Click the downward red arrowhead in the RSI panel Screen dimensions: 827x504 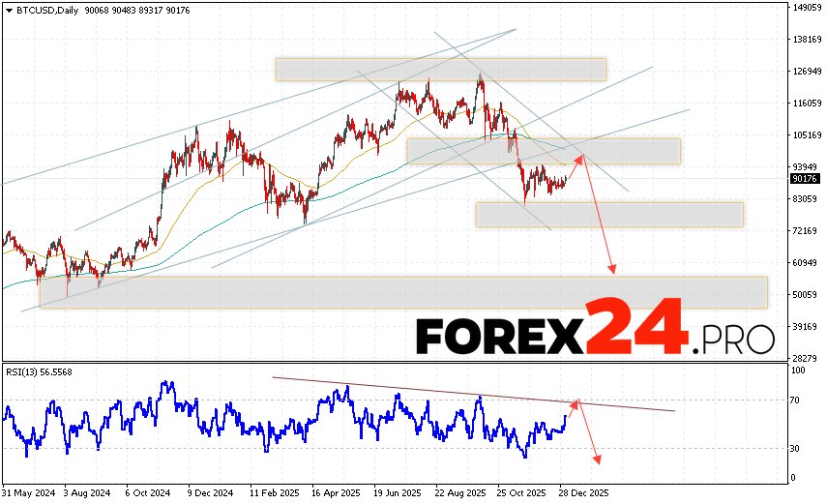(x=598, y=460)
